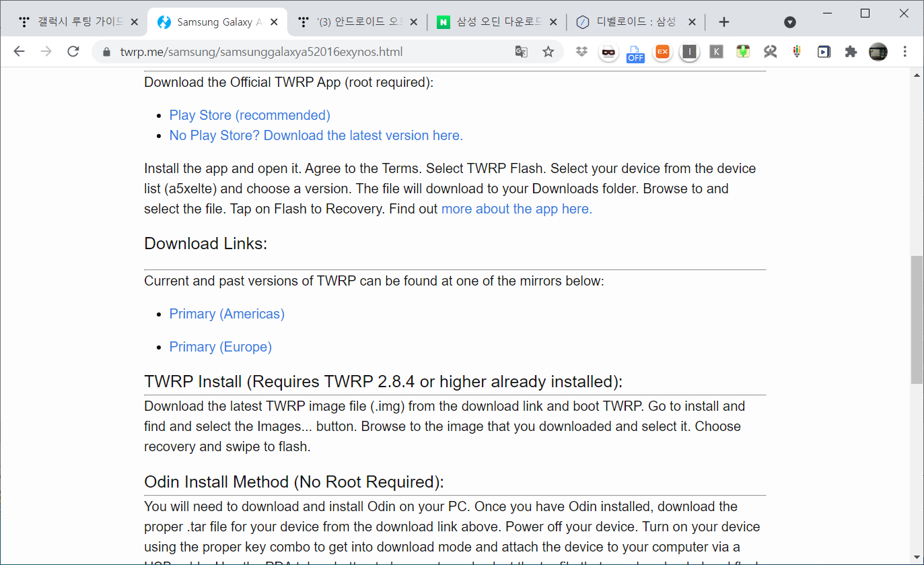
Task: Switch to the (3) 안드로이드 tab
Action: tap(356, 22)
